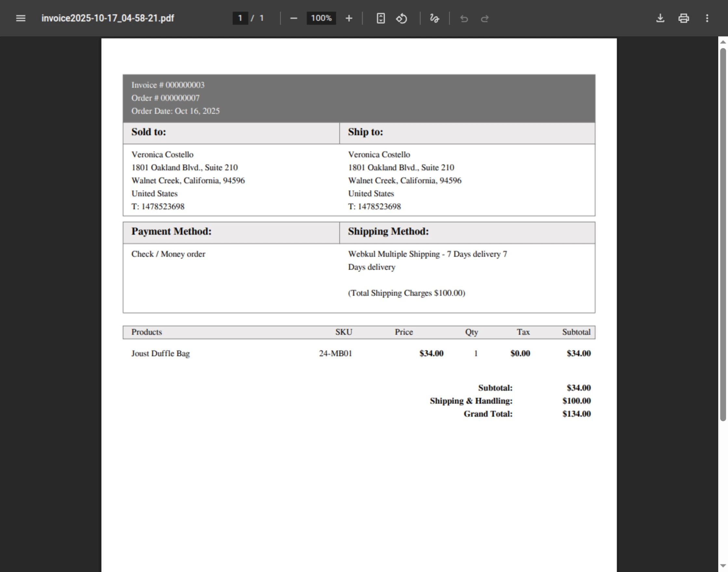Click the redo arrow icon
Image resolution: width=728 pixels, height=572 pixels.
(485, 19)
